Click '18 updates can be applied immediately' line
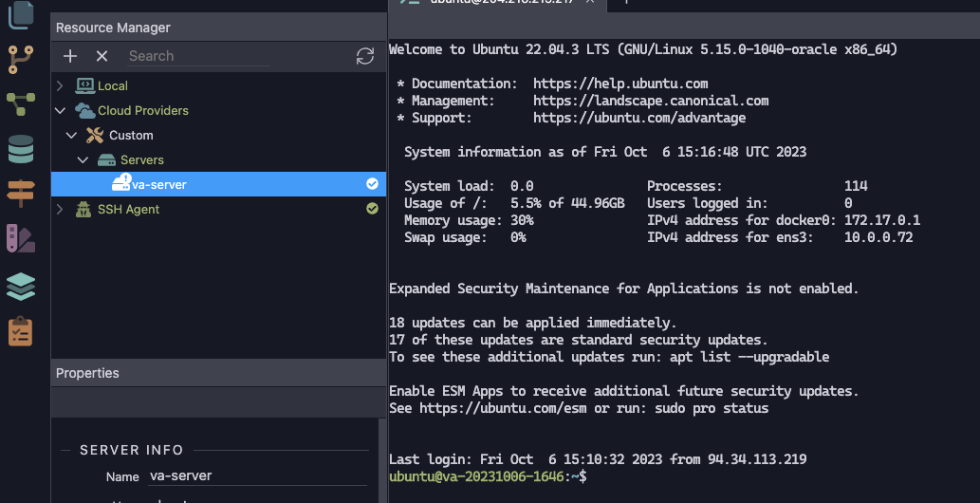Screen dimensions: 980x503 pyautogui.click(x=532, y=323)
